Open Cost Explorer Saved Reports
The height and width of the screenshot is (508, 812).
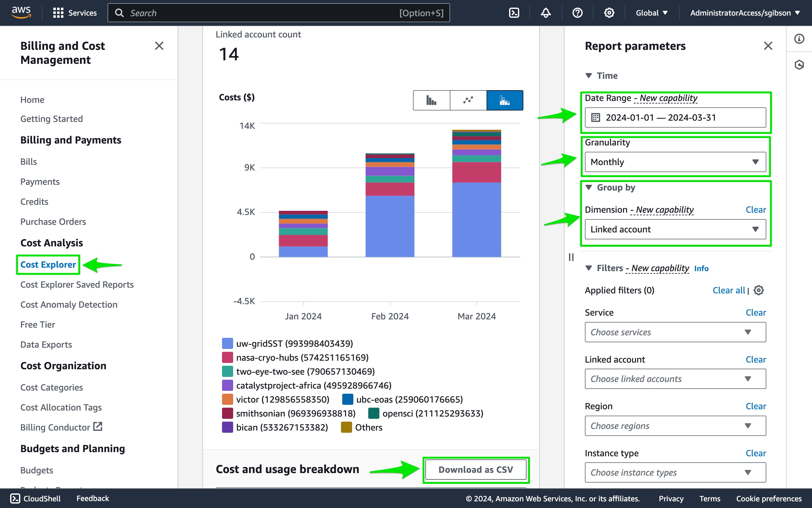click(77, 284)
